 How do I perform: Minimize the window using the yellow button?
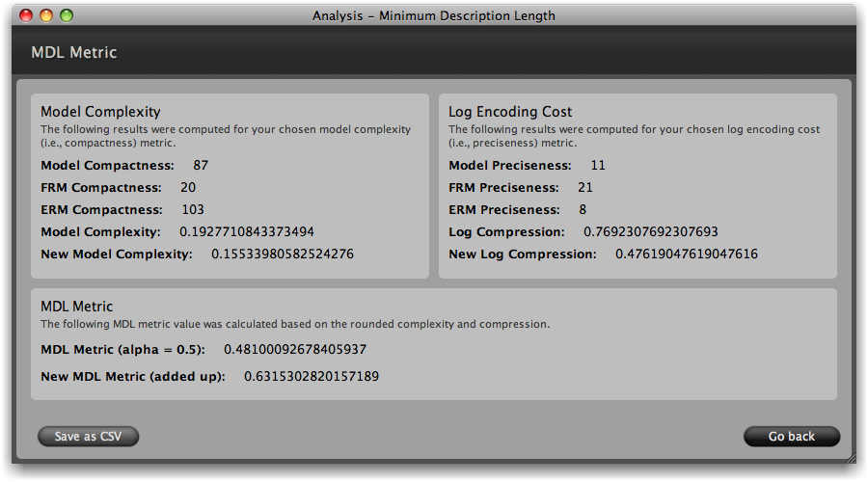pyautogui.click(x=46, y=15)
